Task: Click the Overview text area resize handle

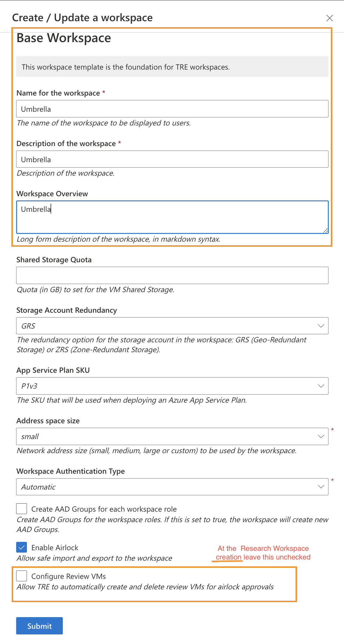Action: (x=326, y=231)
